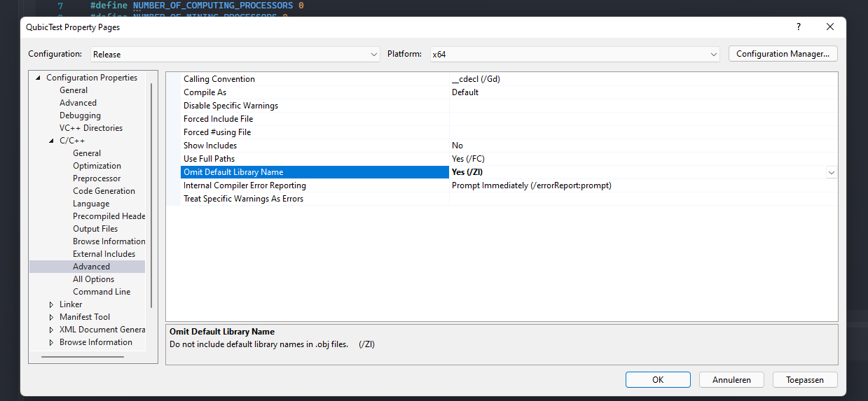Click the Yes (/FC) value cell

point(643,159)
